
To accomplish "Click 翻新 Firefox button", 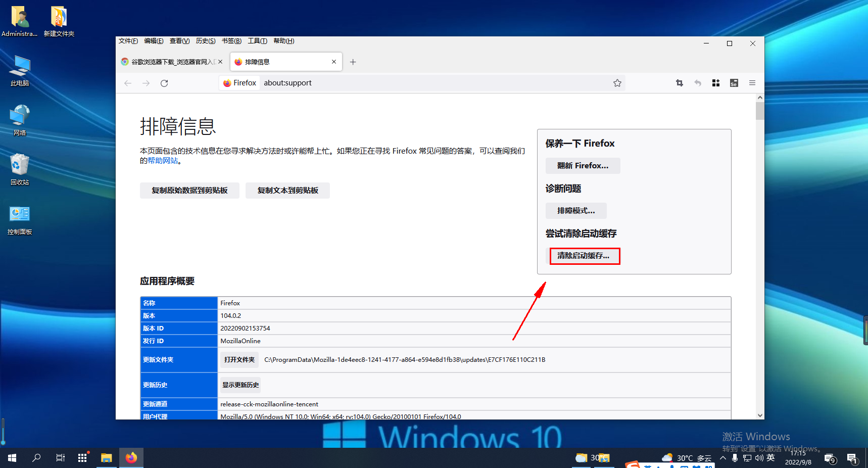I will pos(583,166).
